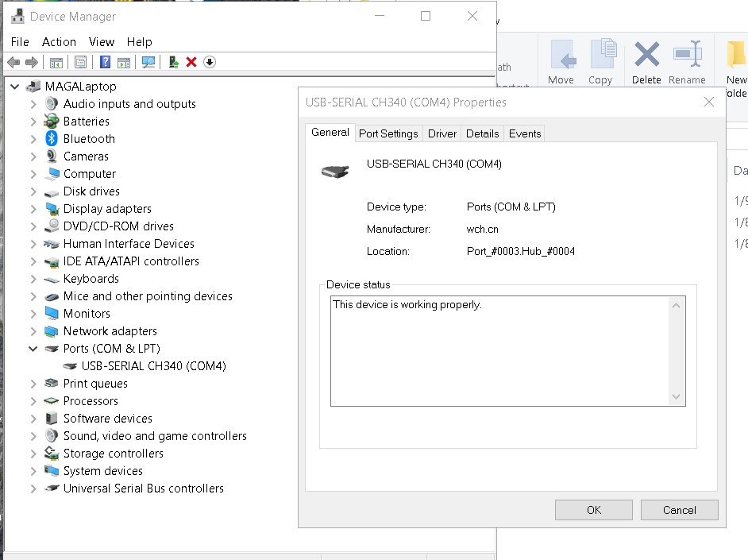Click the Update driver green-arrow icon
This screenshot has width=748, height=560.
coord(174,62)
